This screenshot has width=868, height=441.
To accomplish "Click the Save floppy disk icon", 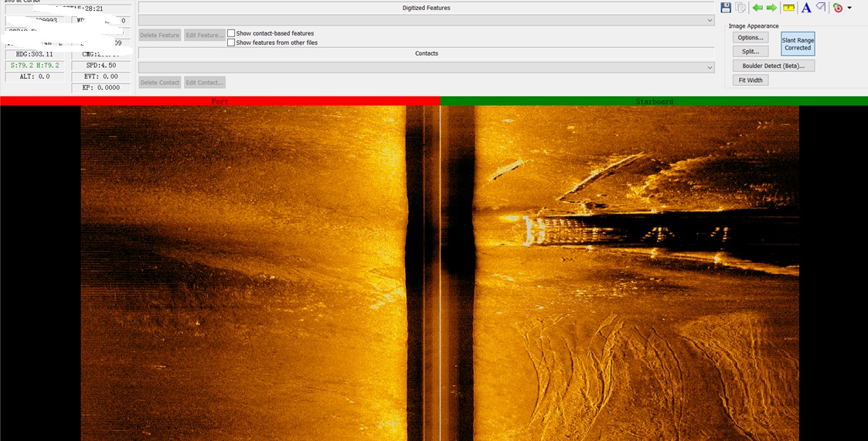I will coord(726,8).
